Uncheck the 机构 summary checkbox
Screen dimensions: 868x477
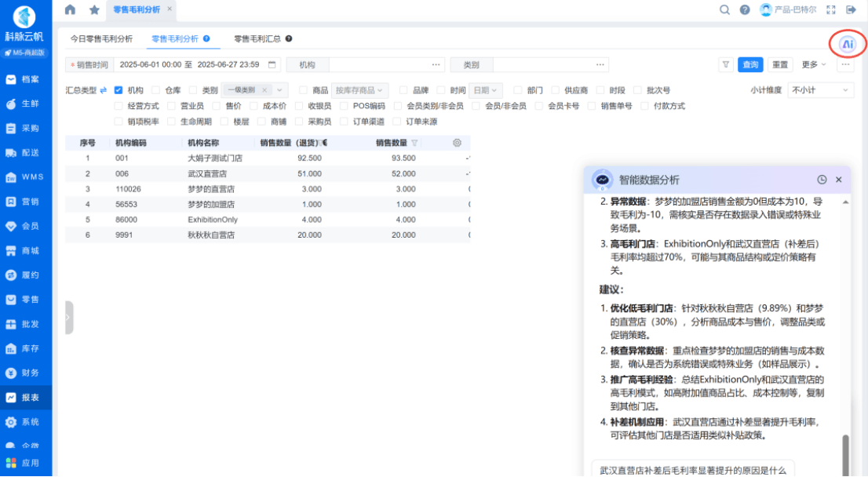click(x=118, y=90)
